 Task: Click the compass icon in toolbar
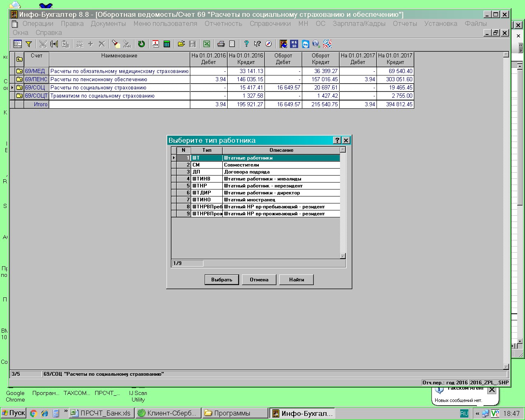[x=268, y=44]
